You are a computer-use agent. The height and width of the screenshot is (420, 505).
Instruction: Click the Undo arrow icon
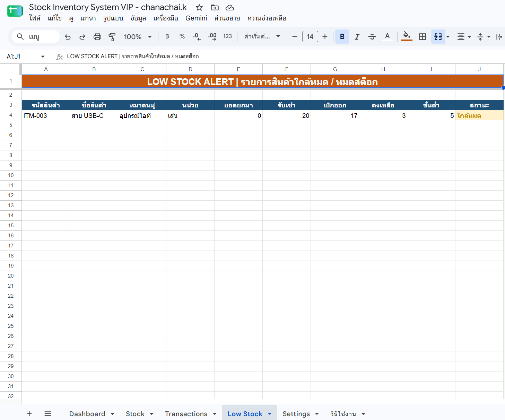(68, 37)
